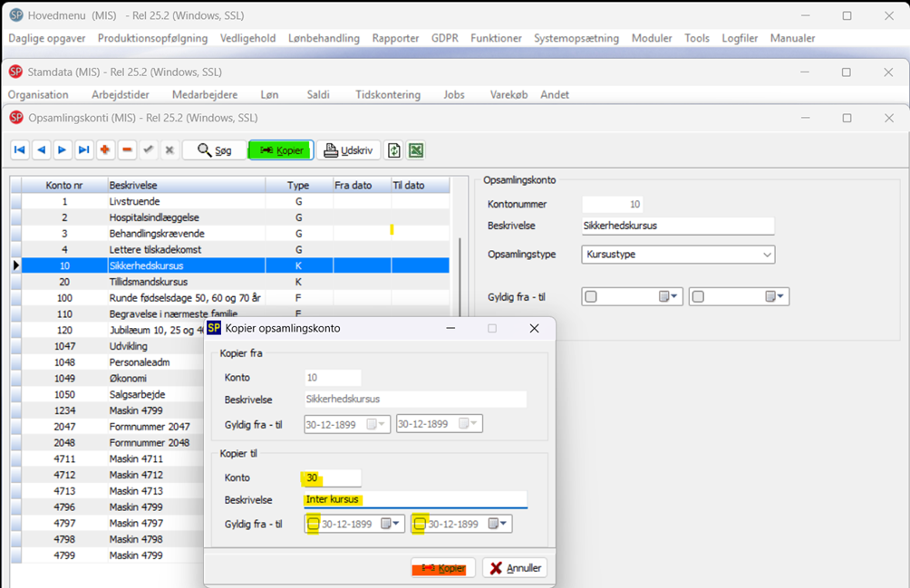Export to Excel via green icon
The height and width of the screenshot is (588, 910).
pyautogui.click(x=416, y=150)
